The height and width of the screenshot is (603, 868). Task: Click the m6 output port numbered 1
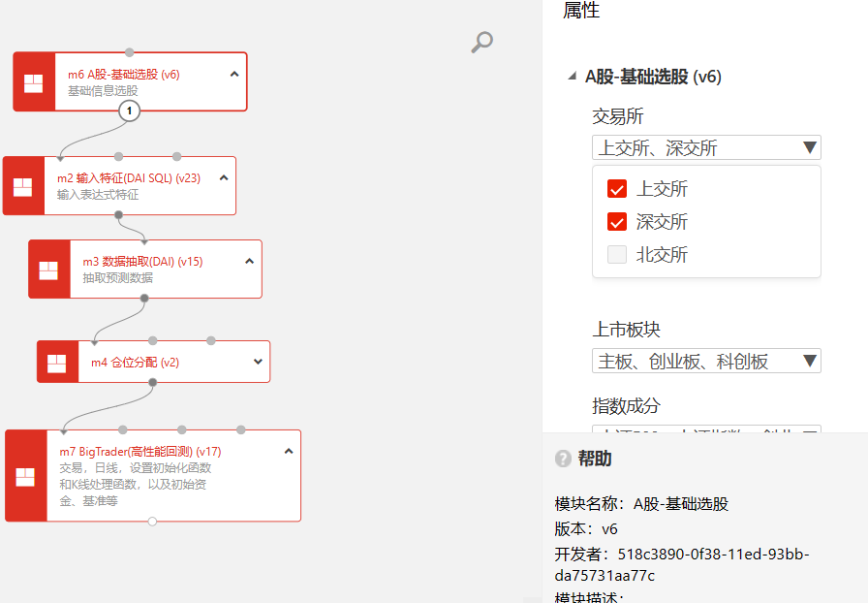point(130,111)
